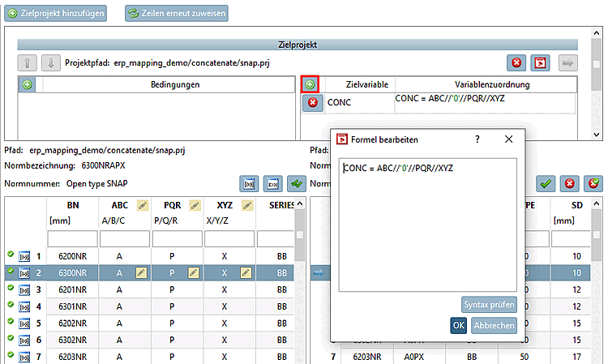Move target project down with arrow
The image size is (608, 364).
click(x=51, y=62)
